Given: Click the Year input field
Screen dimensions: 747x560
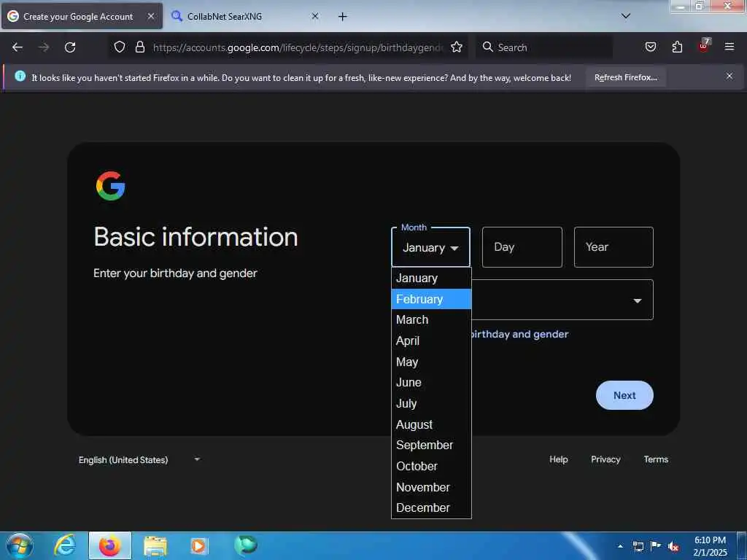Looking at the screenshot, I should pyautogui.click(x=614, y=247).
